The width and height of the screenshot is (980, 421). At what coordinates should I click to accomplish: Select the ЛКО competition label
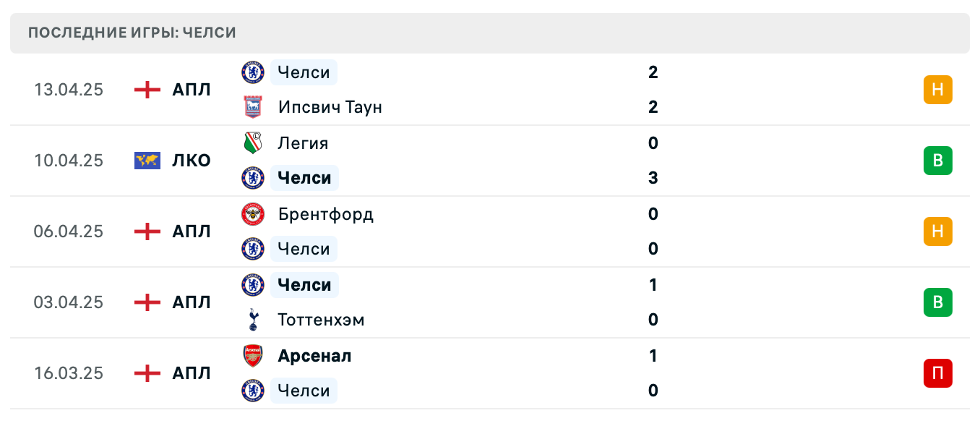click(x=192, y=161)
